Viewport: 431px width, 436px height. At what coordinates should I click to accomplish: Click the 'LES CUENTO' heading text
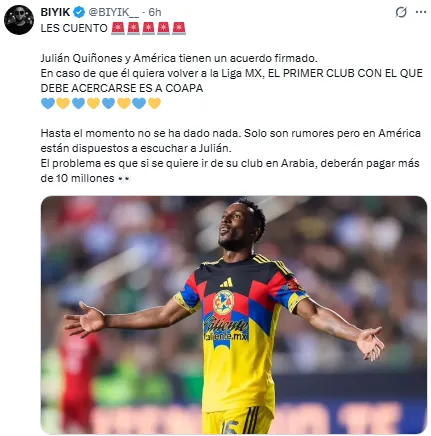pos(74,28)
